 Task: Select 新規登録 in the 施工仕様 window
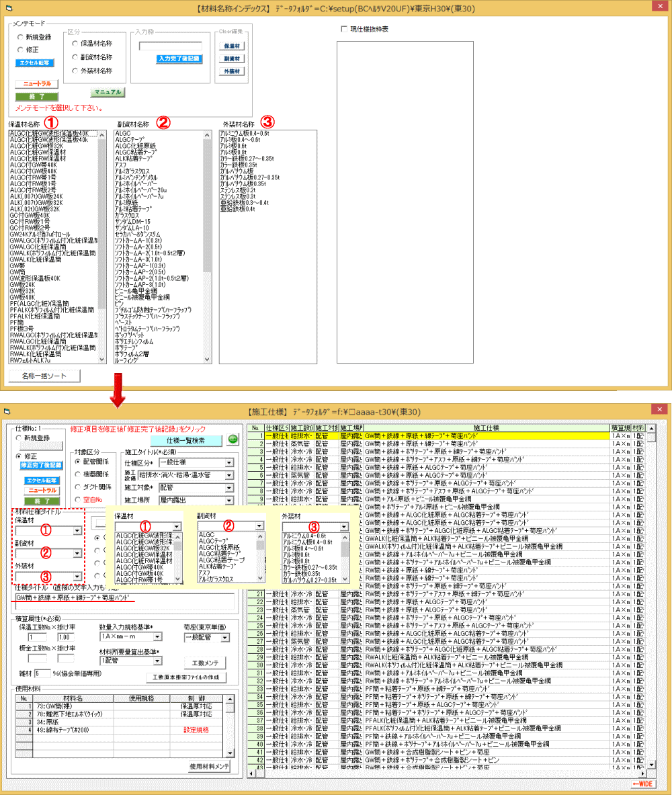coord(33,438)
